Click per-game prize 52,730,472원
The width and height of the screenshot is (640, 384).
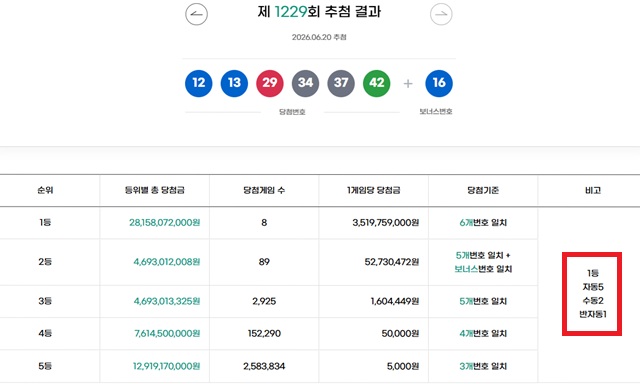click(392, 262)
